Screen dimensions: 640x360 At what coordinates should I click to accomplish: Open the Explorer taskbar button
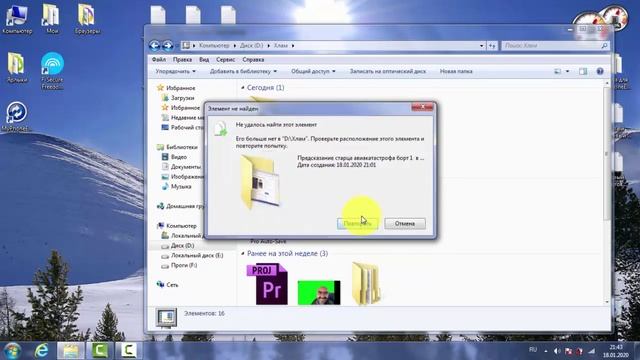click(71, 350)
